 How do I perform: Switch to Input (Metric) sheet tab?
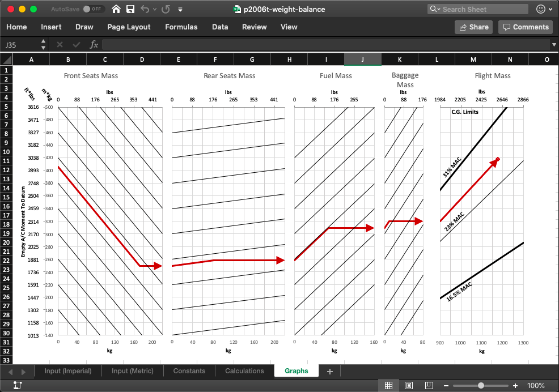pyautogui.click(x=132, y=371)
